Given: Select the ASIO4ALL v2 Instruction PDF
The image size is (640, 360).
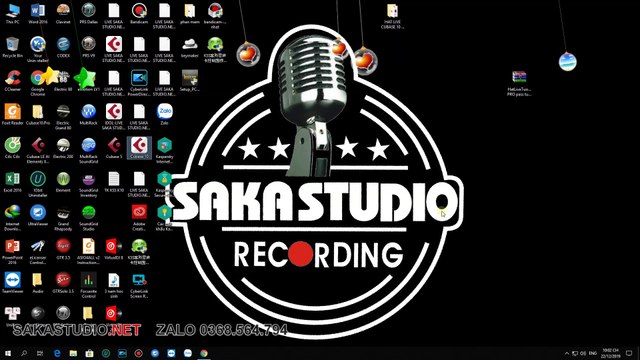Looking at the screenshot, I should click(x=89, y=252).
